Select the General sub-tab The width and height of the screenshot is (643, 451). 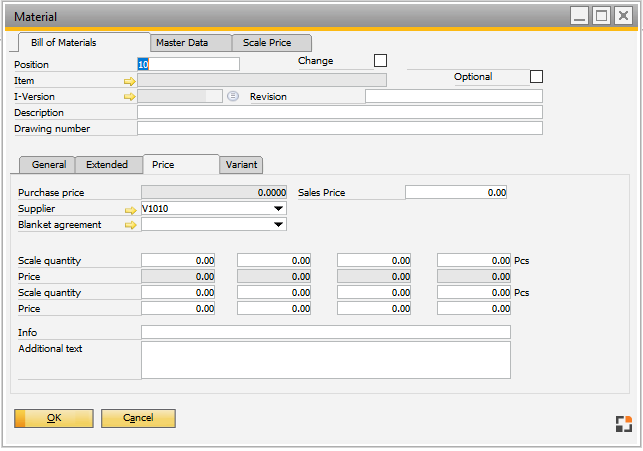[49, 165]
